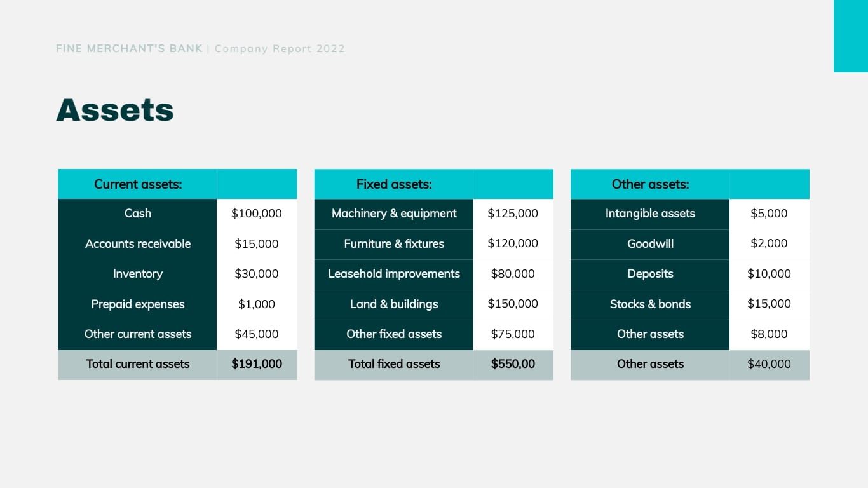Click the teal rectangle in the top-right corner

850,36
